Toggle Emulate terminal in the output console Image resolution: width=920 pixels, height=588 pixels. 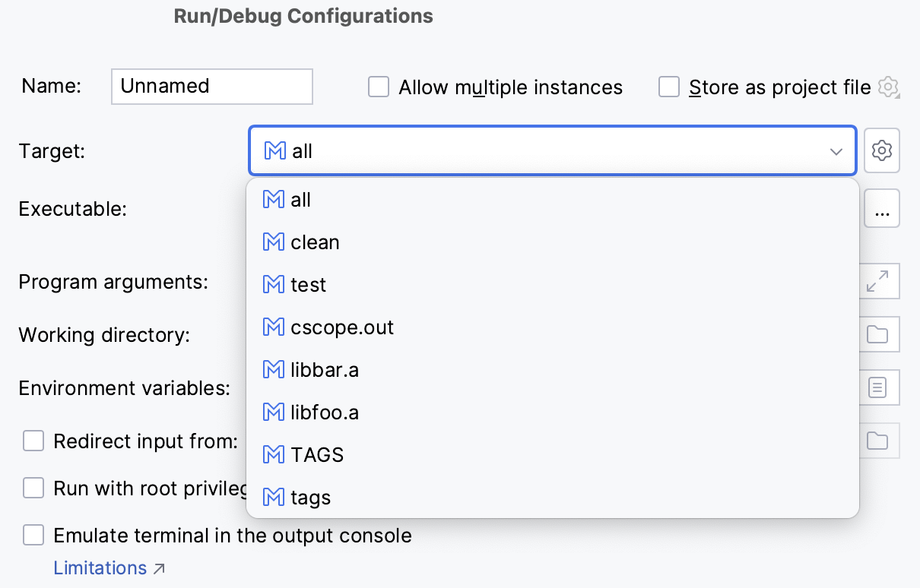tap(33, 535)
